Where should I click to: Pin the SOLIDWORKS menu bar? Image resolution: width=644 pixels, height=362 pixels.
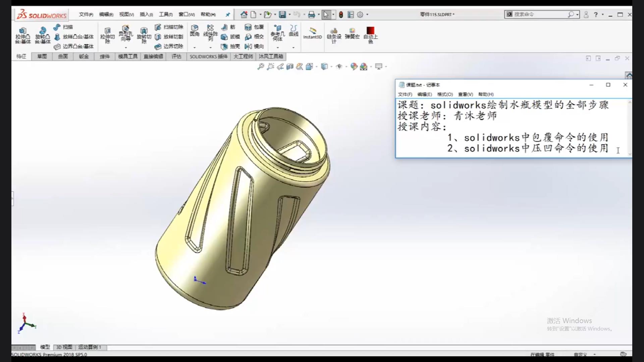(x=228, y=14)
